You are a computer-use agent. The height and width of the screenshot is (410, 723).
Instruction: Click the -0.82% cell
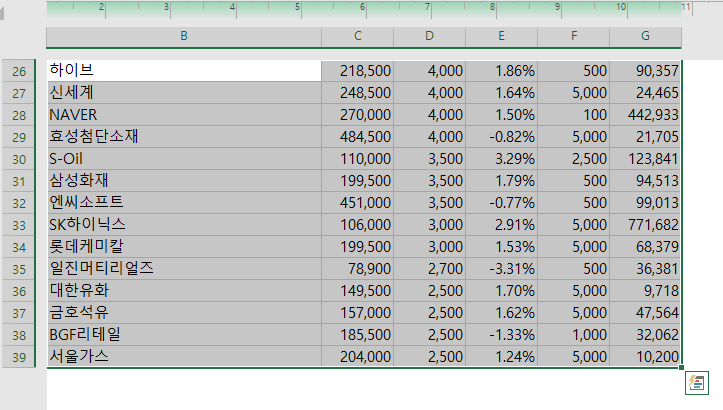tap(501, 137)
